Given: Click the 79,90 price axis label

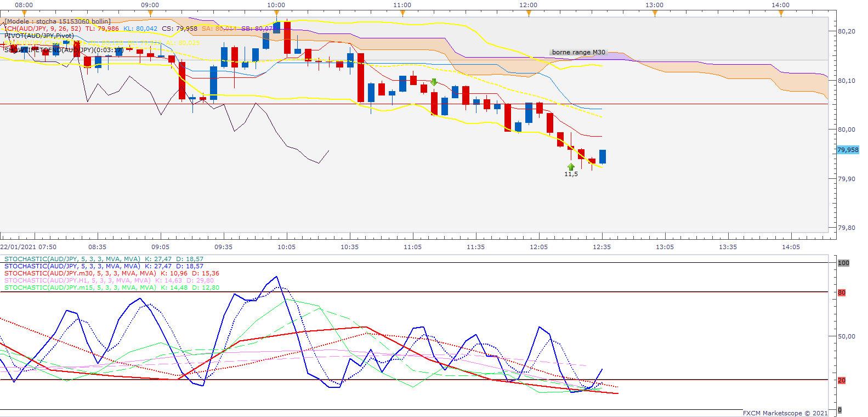Looking at the screenshot, I should click(847, 179).
